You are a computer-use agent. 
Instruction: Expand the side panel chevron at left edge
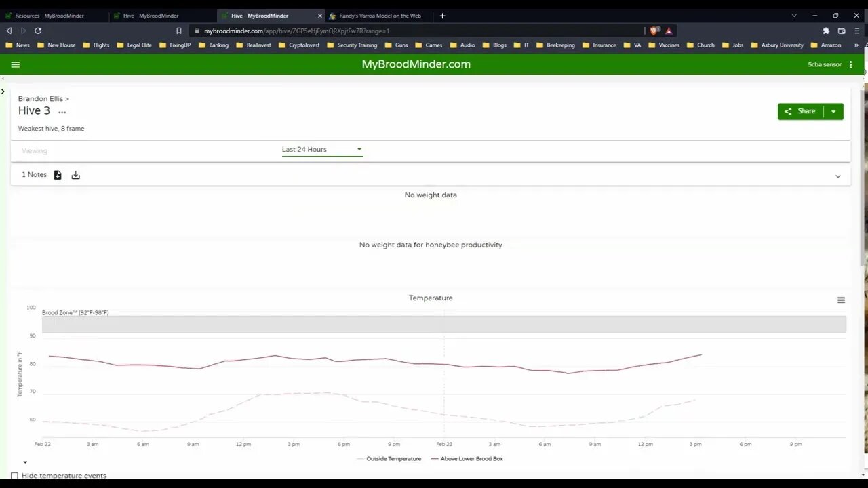pyautogui.click(x=3, y=91)
